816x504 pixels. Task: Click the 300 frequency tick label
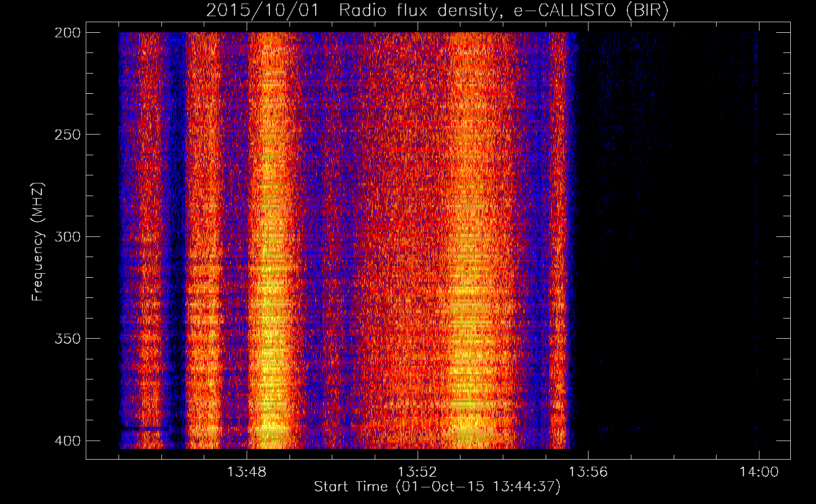click(x=67, y=237)
